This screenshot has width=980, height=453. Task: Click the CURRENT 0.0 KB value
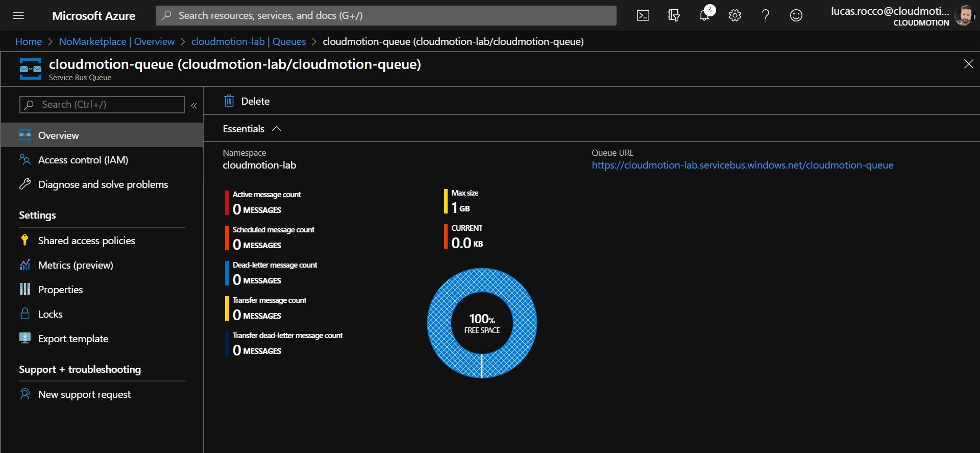click(467, 243)
